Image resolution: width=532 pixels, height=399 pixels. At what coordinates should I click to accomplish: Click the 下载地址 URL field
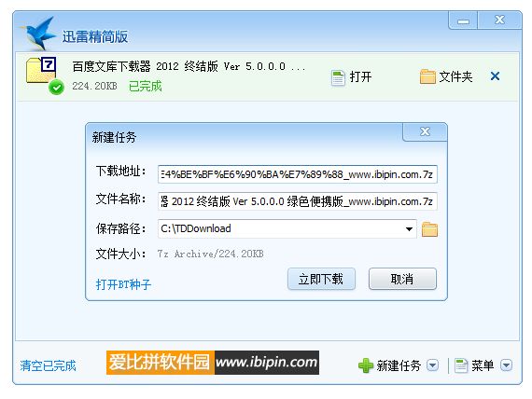click(297, 174)
